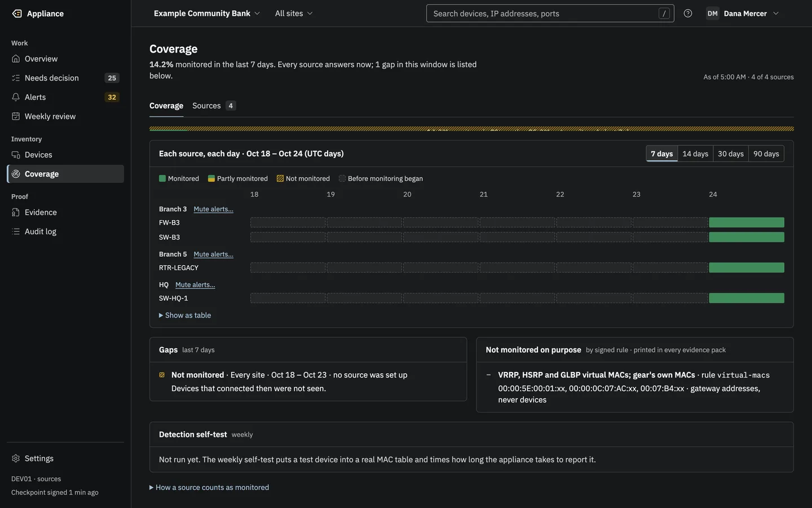
Task: Click the DEV01 · sources status text
Action: 36,479
